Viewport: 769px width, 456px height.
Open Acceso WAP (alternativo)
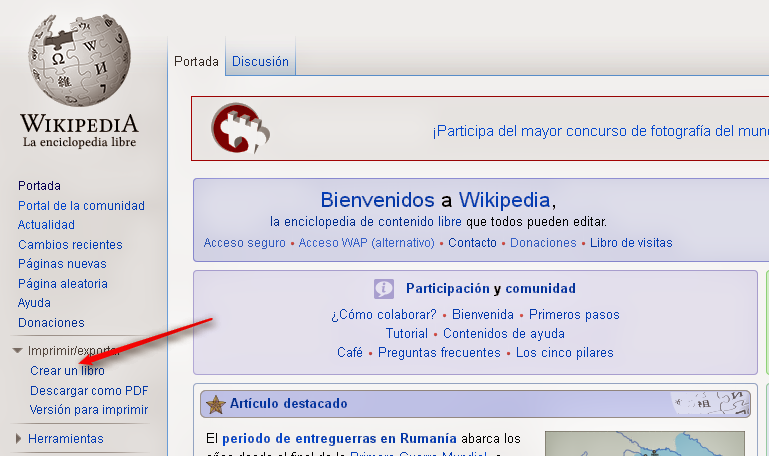[x=366, y=243]
